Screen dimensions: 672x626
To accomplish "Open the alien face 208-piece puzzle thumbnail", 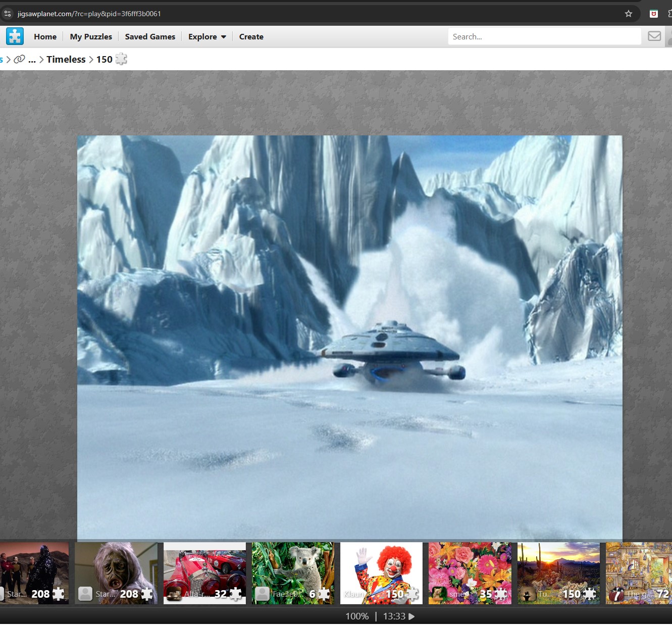I will [116, 573].
